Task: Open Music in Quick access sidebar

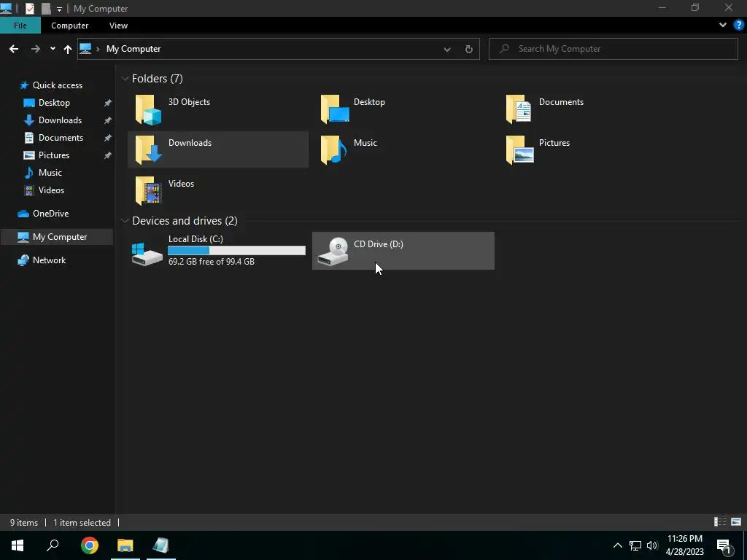Action: (x=50, y=173)
